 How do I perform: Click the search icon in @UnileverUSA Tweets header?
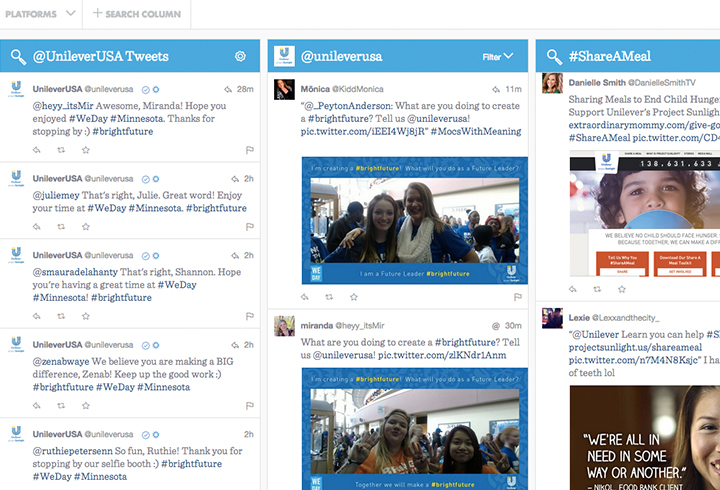[18, 57]
